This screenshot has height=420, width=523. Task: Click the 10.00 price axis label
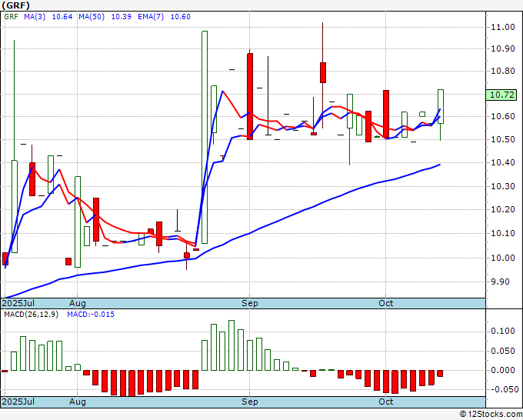click(x=503, y=258)
